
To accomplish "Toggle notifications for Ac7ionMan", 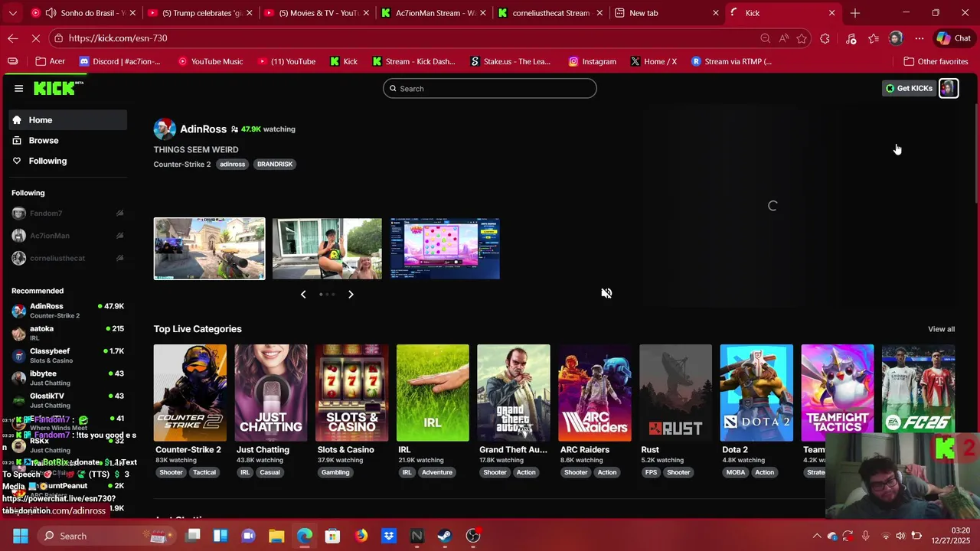I will 119,236.
